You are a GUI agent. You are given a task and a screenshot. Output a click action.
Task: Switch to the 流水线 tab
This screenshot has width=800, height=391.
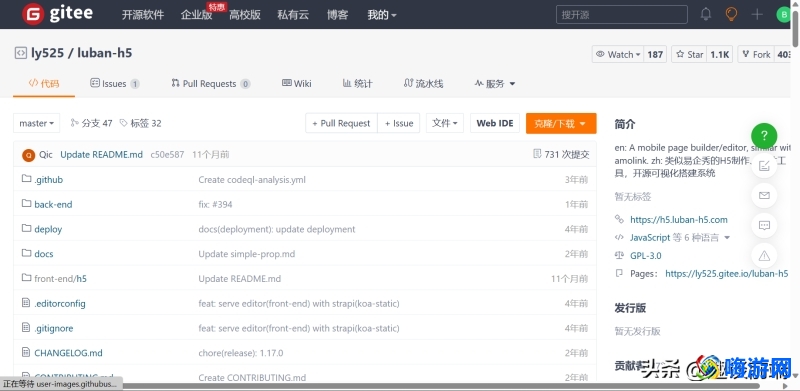pyautogui.click(x=423, y=83)
